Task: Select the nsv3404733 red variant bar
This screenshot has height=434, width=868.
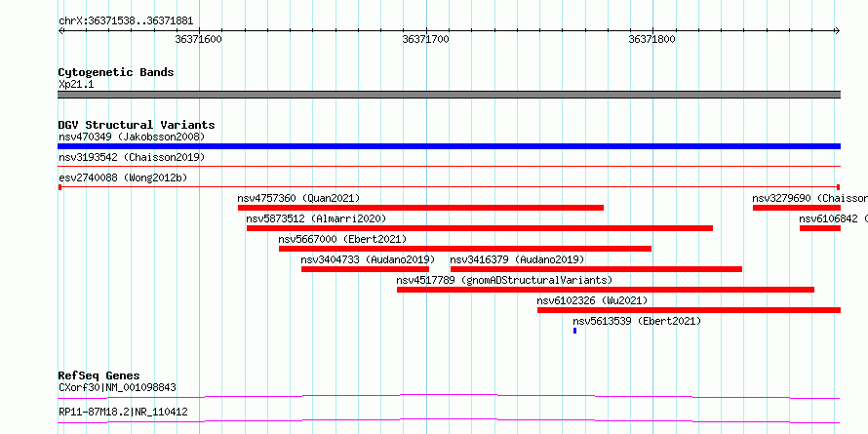Action: click(x=366, y=269)
